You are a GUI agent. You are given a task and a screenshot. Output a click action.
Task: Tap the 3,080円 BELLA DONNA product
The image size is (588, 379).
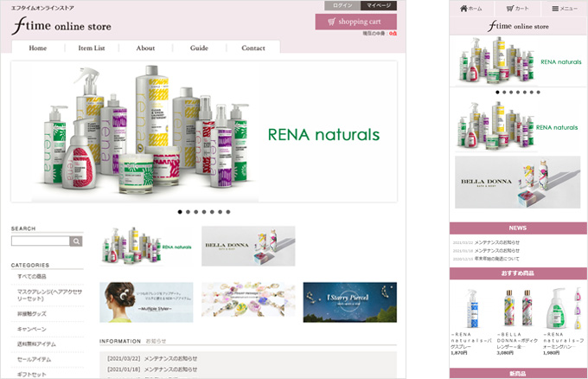(517, 322)
